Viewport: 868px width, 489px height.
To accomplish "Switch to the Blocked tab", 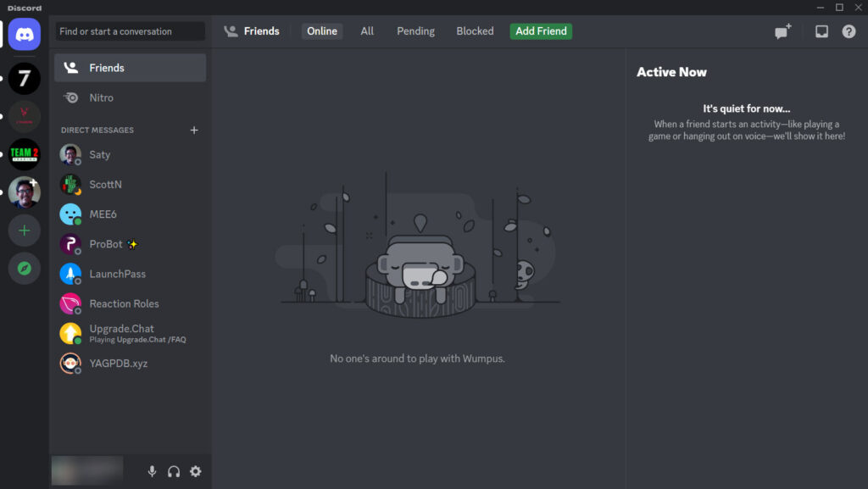I will coord(475,31).
